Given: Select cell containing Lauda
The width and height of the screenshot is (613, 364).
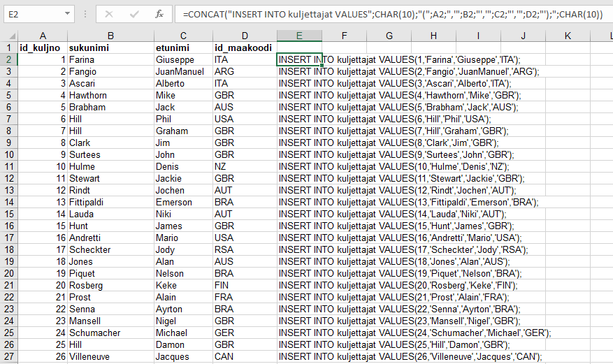Looking at the screenshot, I should pos(110,214).
